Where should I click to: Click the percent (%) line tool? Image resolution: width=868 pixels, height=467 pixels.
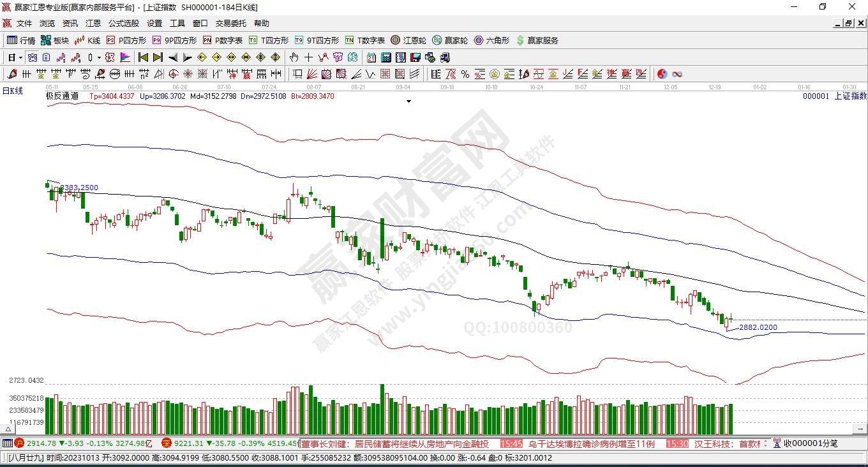click(465, 74)
